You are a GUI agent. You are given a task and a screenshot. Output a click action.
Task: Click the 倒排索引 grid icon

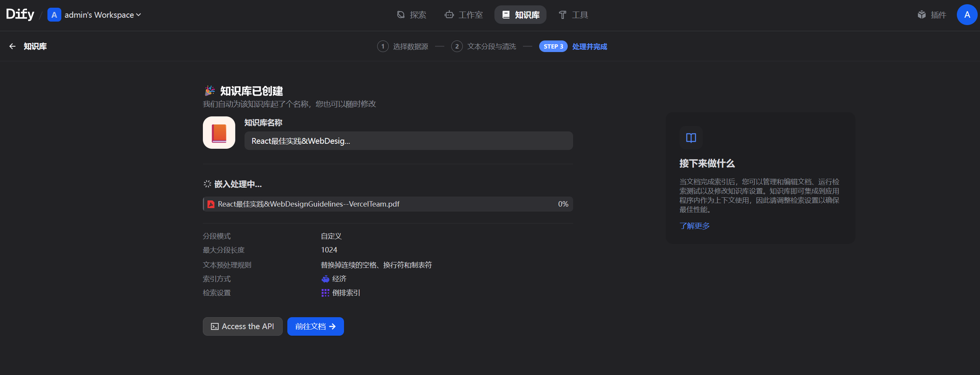pos(325,293)
